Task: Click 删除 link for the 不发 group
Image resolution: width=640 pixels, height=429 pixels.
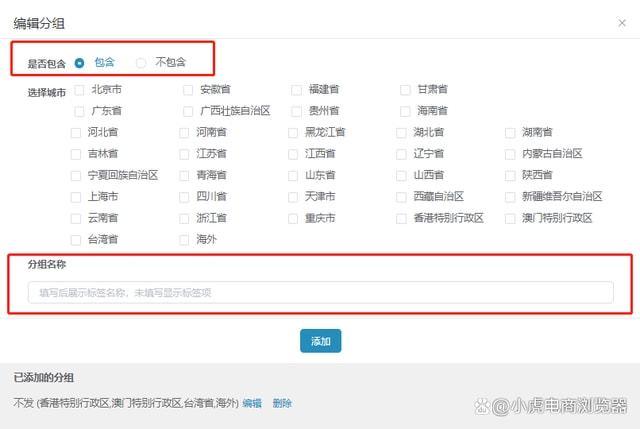Action: point(282,403)
